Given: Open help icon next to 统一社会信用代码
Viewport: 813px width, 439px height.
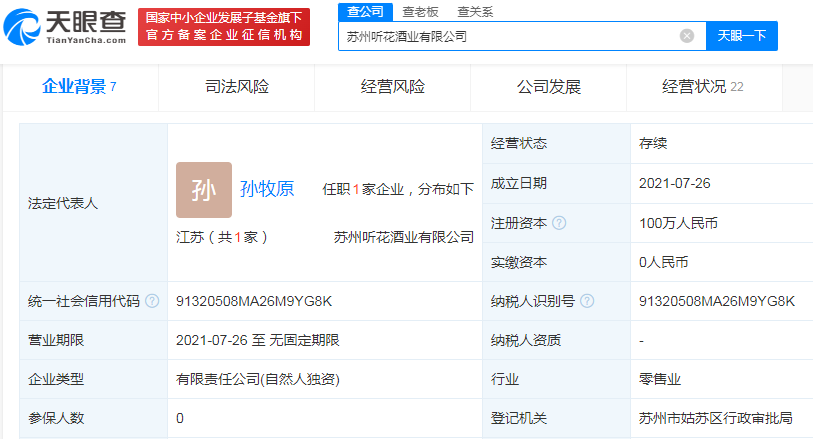Looking at the screenshot, I should tap(152, 301).
